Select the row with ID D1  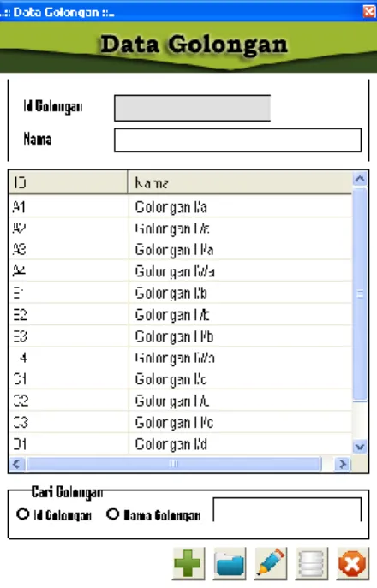tap(180, 444)
